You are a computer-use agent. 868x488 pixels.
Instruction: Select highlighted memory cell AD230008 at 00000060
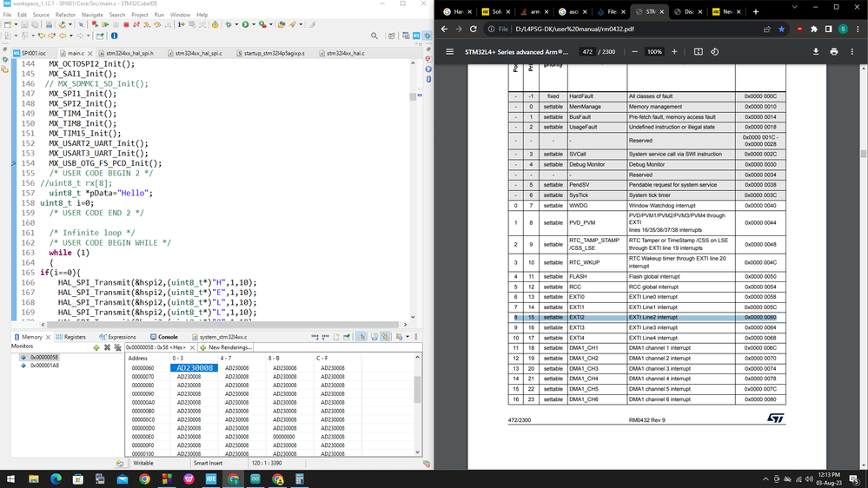coord(194,368)
